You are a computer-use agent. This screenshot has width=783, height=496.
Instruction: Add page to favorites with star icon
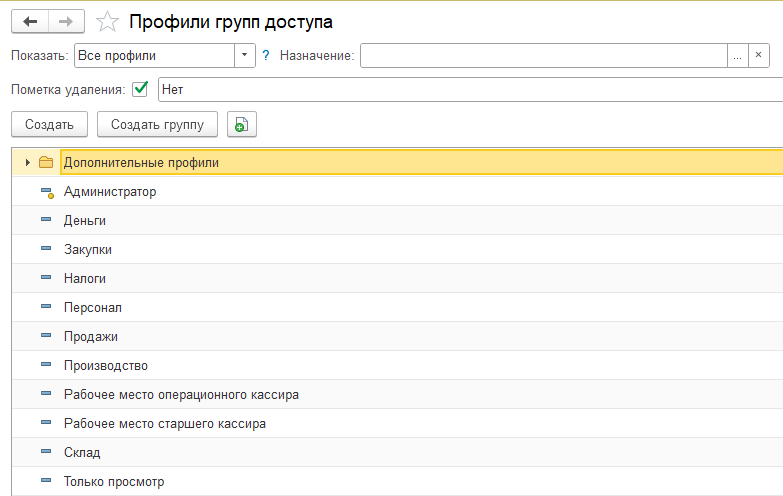[107, 21]
